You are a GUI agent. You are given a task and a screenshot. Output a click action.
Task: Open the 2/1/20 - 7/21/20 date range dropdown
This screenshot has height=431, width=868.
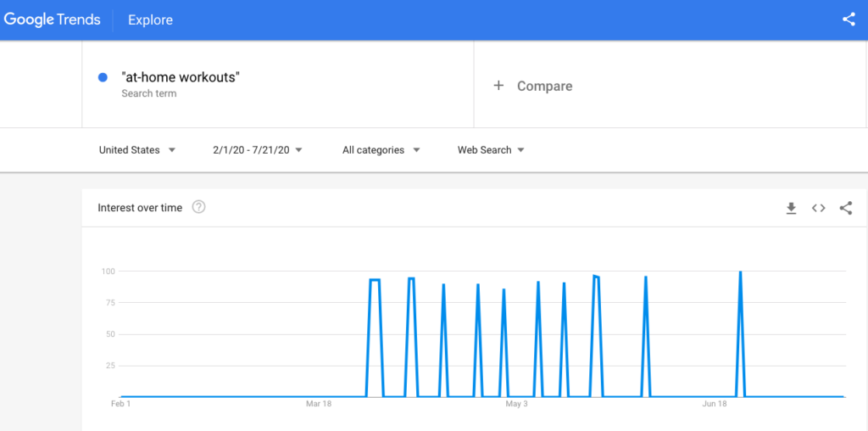click(x=258, y=150)
